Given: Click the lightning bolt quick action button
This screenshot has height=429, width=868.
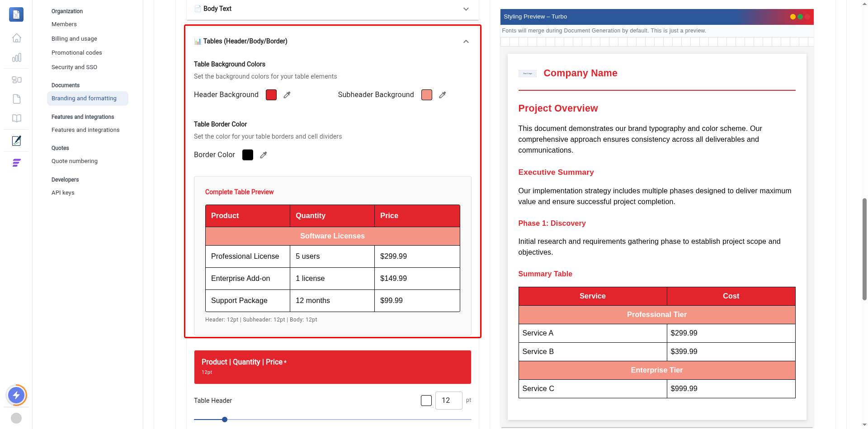Looking at the screenshot, I should point(16,396).
